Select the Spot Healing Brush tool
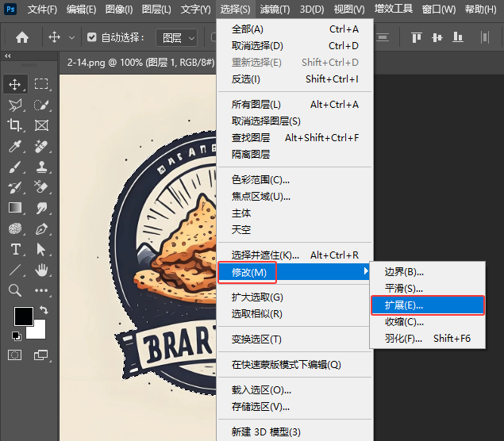 pos(41,147)
